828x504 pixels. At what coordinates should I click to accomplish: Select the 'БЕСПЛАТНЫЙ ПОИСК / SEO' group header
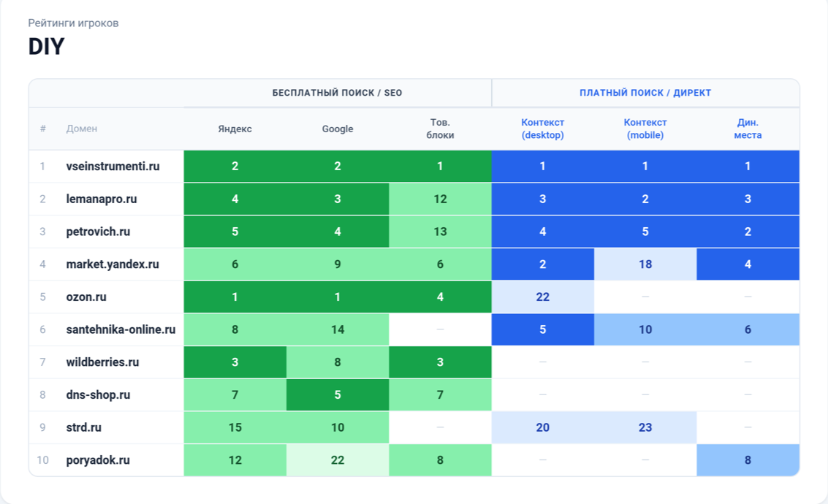(337, 93)
